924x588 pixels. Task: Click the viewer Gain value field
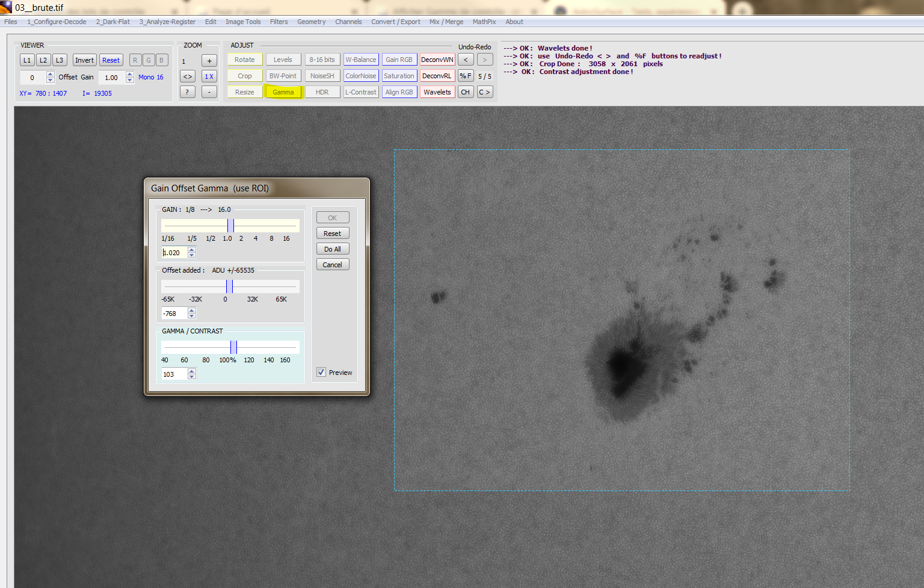click(112, 77)
